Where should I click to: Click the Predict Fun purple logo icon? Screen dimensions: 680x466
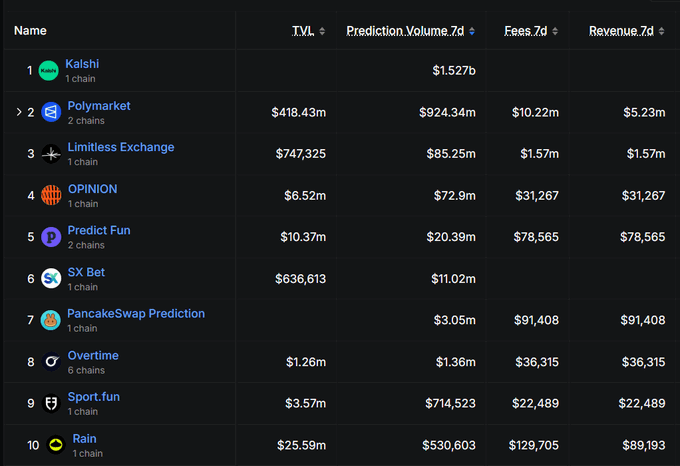point(51,237)
